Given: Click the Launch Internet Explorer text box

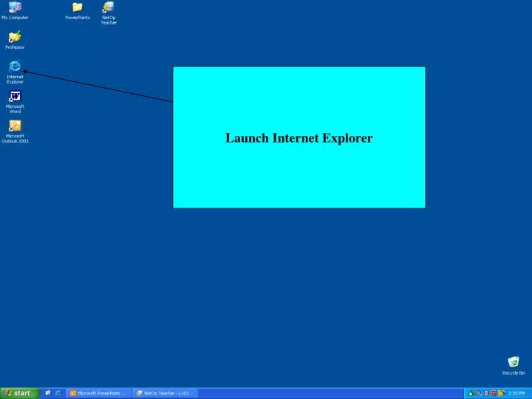Looking at the screenshot, I should coord(299,137).
